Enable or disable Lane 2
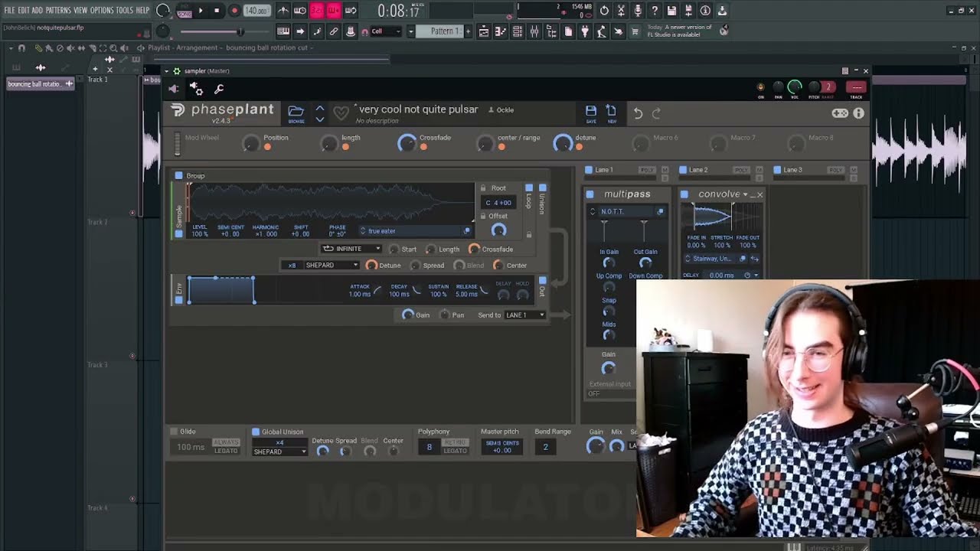 coord(683,170)
